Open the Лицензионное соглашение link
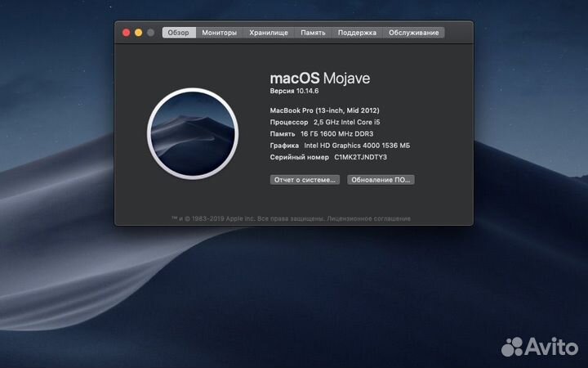 point(368,218)
